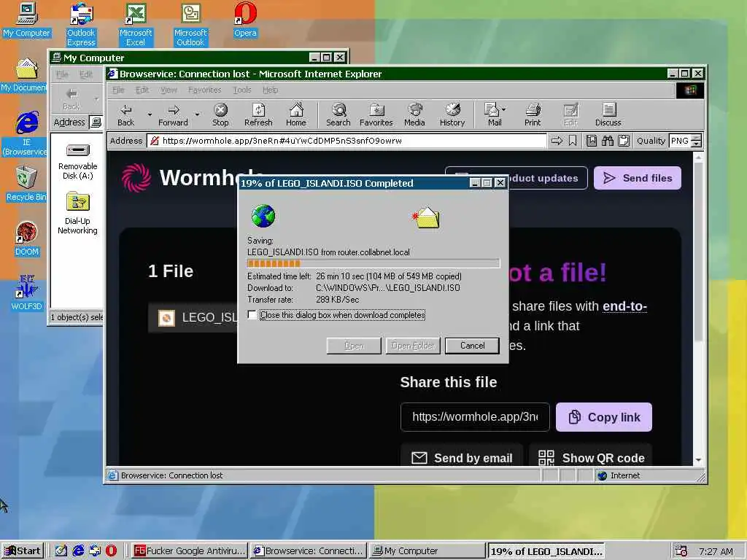The height and width of the screenshot is (560, 747).
Task: Open the View menu in Internet Explorer
Action: tap(169, 90)
